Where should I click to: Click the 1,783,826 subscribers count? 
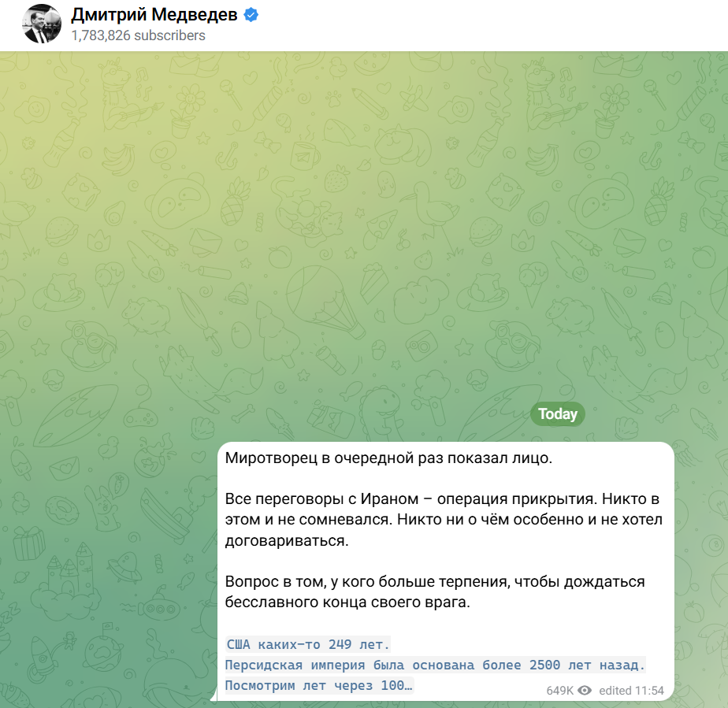138,35
